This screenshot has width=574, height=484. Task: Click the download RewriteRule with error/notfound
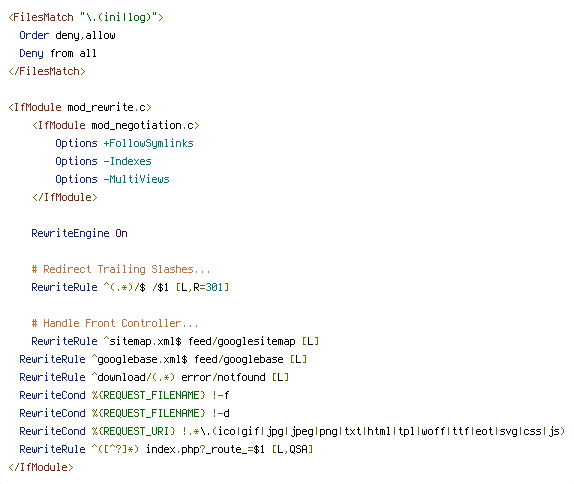pos(154,377)
